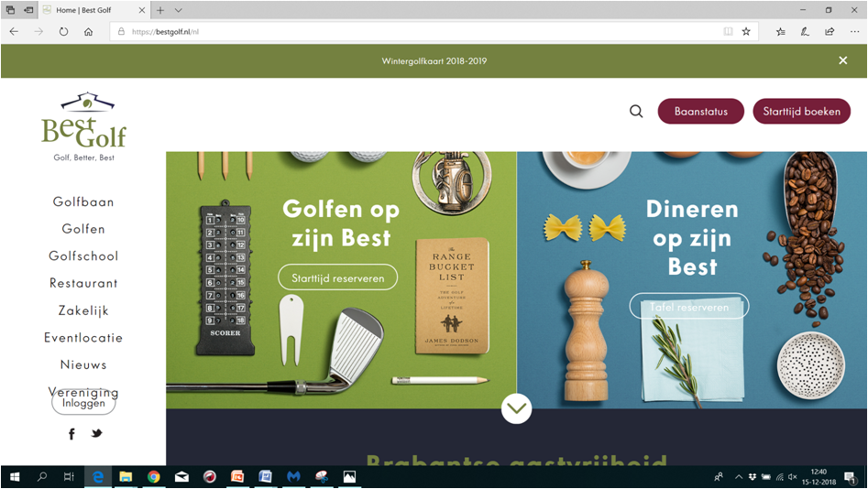Close the Wintergolfkaart banner
Image resolution: width=868 pixels, height=489 pixels.
842,60
